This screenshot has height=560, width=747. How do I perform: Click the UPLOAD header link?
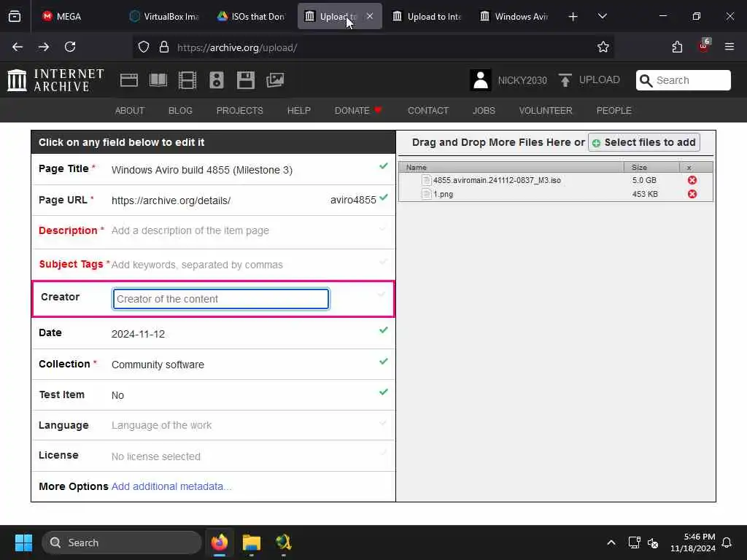[600, 79]
